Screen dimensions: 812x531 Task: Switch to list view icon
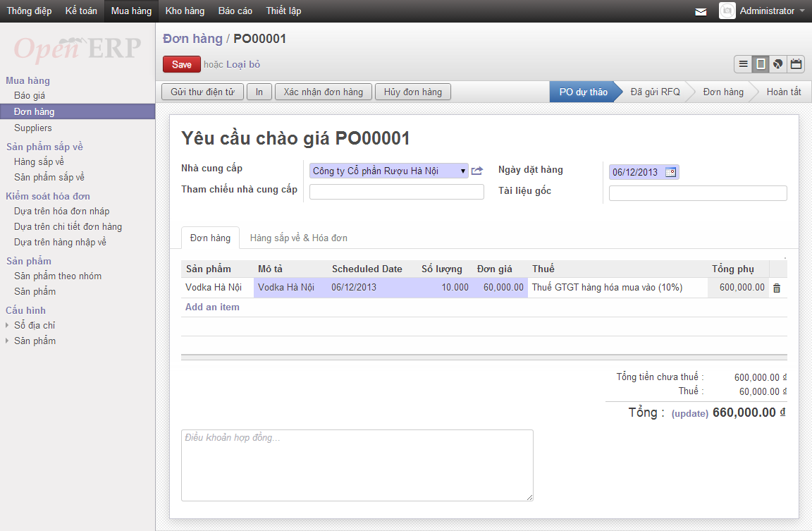pyautogui.click(x=743, y=64)
